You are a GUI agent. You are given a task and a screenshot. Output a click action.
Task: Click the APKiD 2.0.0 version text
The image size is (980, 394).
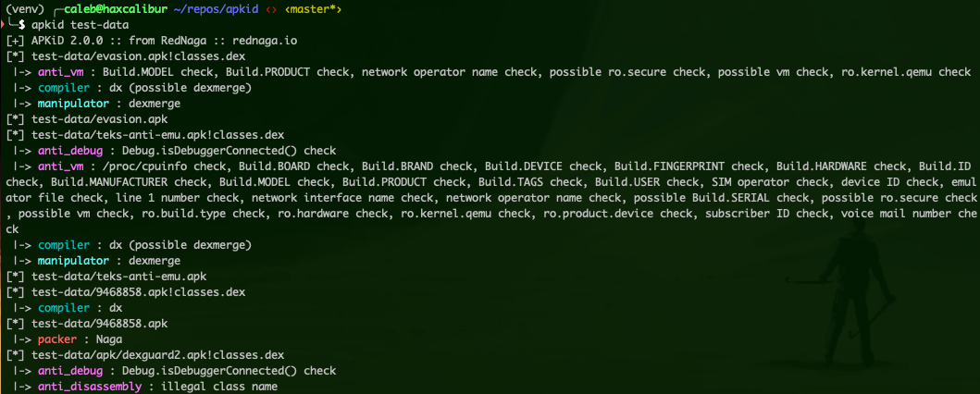(66, 42)
